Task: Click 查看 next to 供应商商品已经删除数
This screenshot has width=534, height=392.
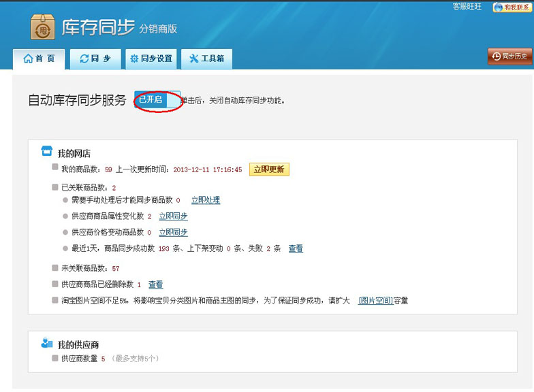Action: 155,284
